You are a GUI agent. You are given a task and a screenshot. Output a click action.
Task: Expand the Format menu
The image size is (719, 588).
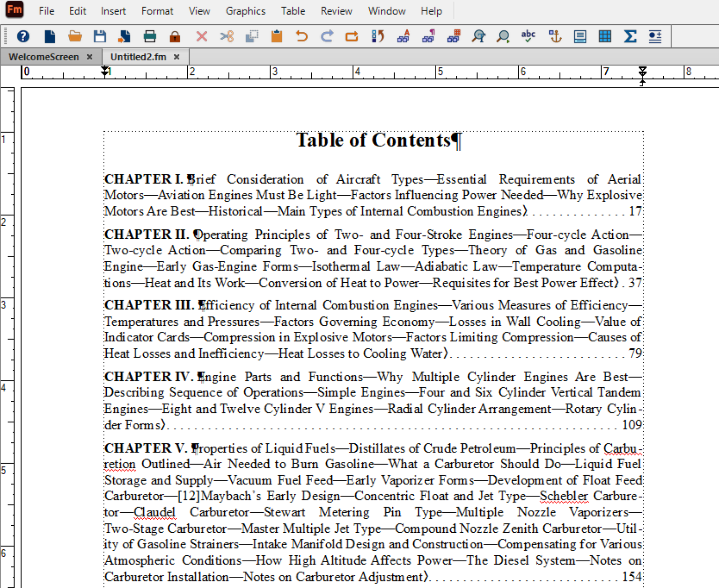point(157,11)
